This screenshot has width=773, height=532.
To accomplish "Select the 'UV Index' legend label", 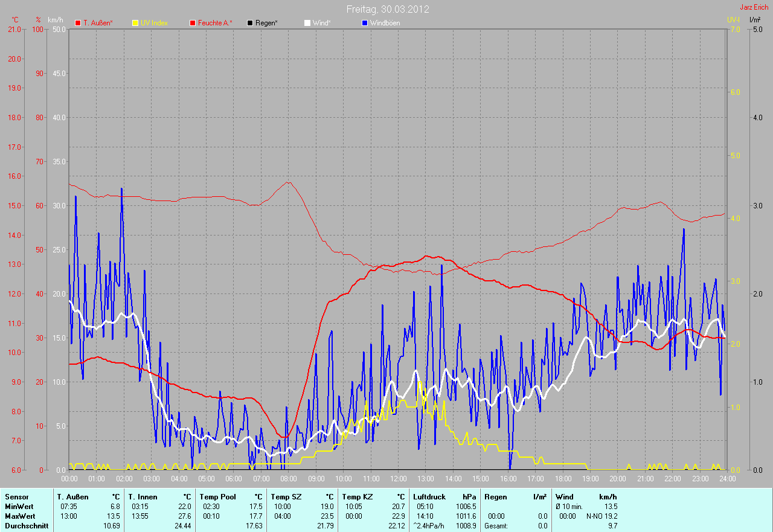I will click(154, 23).
